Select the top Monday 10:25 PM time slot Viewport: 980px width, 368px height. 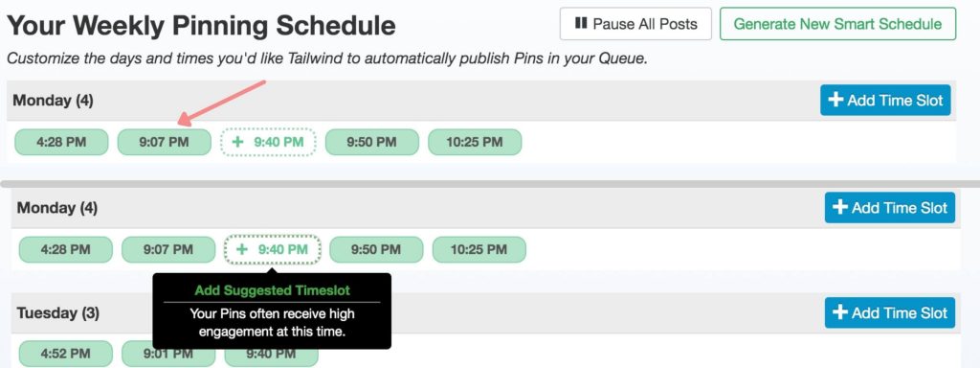[x=475, y=142]
